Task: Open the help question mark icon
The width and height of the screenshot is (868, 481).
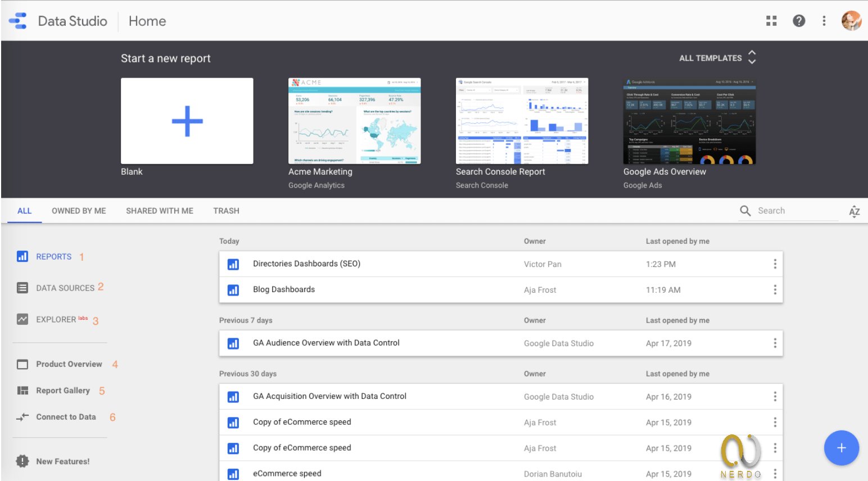Action: tap(799, 21)
